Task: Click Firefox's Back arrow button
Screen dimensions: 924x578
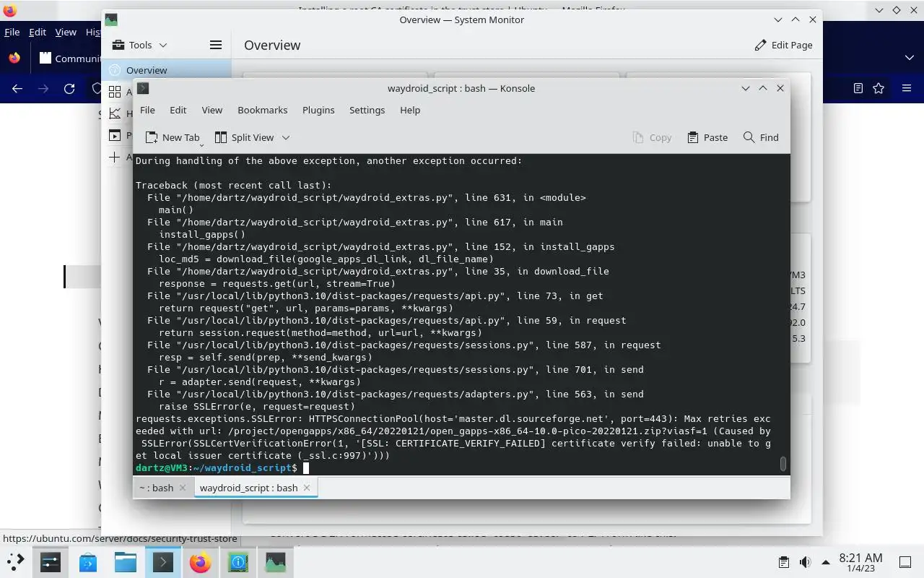Action: point(17,88)
